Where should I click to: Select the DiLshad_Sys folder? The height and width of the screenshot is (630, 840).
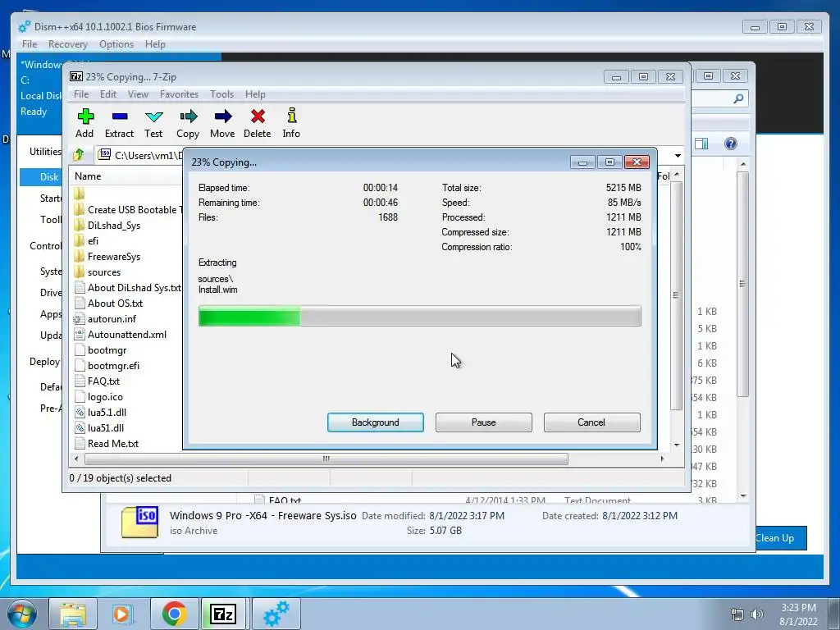tap(113, 226)
